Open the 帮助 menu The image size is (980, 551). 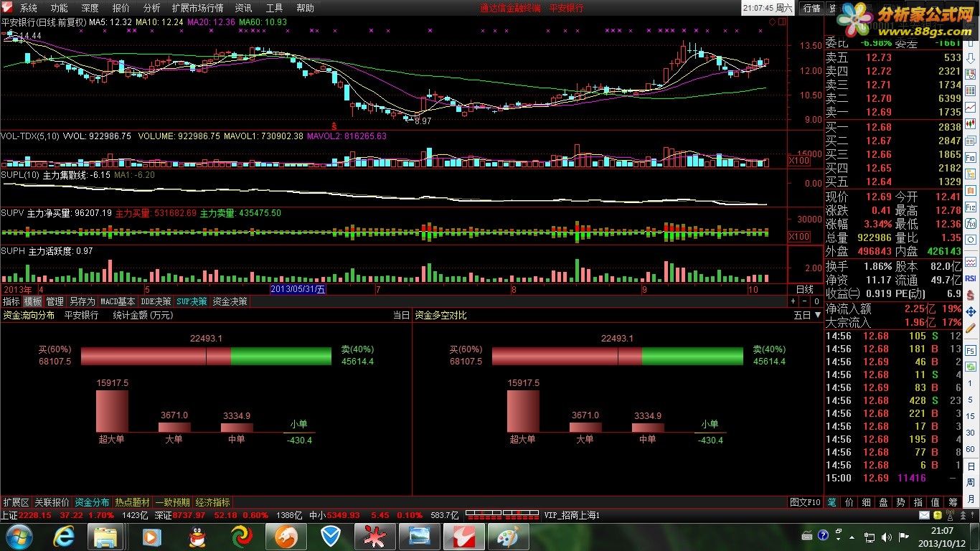click(x=305, y=8)
